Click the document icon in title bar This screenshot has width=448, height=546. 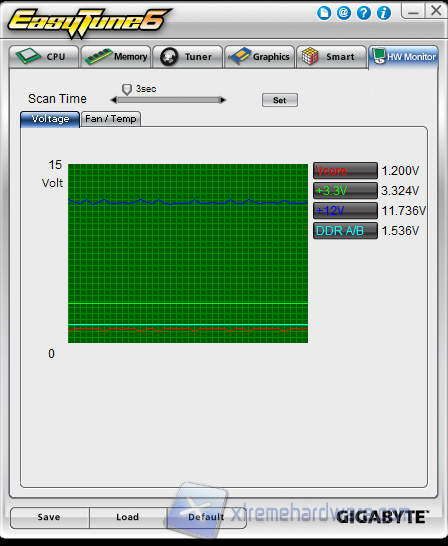pyautogui.click(x=324, y=13)
